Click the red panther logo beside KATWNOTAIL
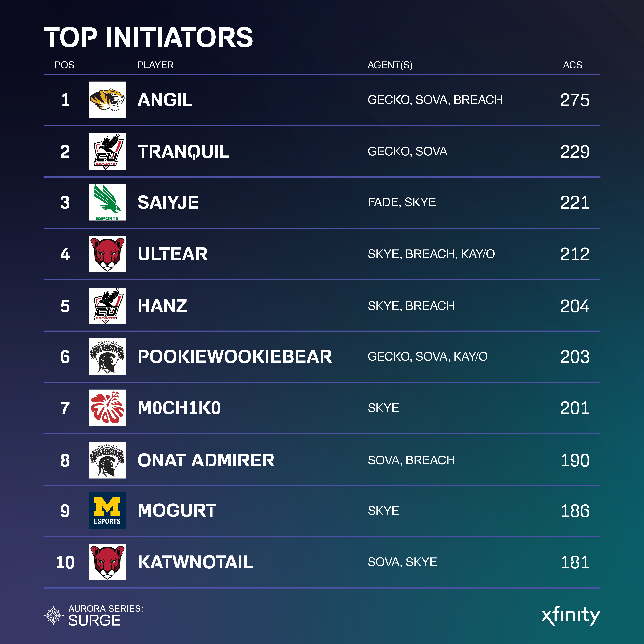The image size is (644, 644). tap(107, 562)
